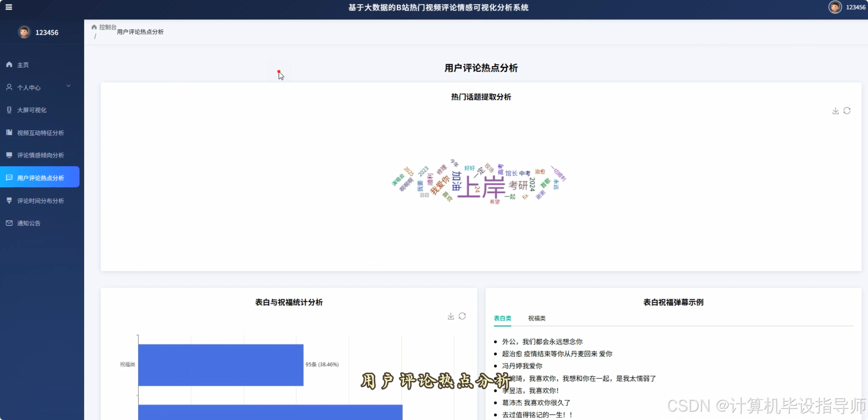Select the 视频互动特征分析 chart icon
The image size is (868, 420).
(9, 132)
